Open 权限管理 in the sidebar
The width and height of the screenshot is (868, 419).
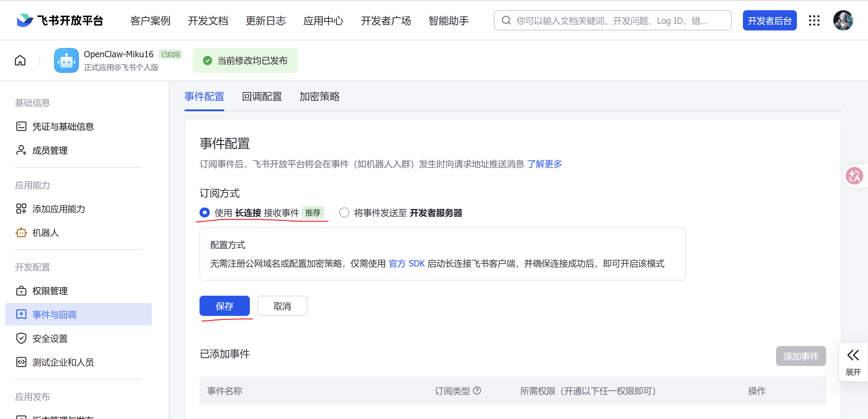pyautogui.click(x=50, y=291)
